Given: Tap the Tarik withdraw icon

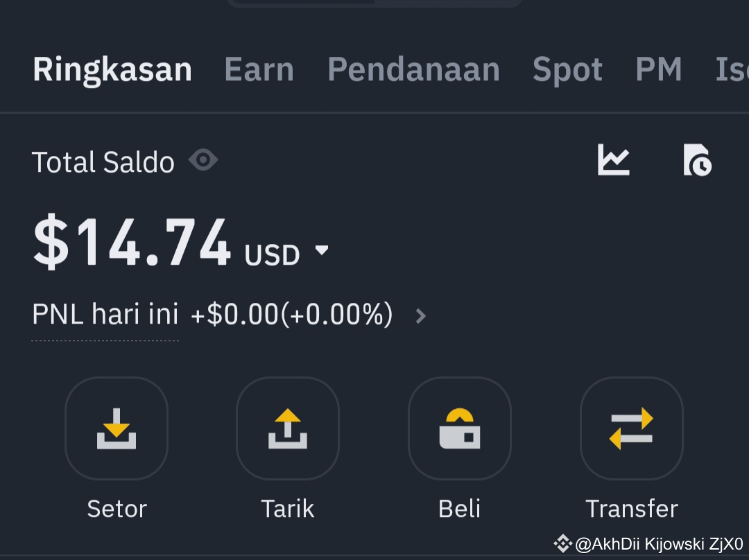Looking at the screenshot, I should pos(288,428).
